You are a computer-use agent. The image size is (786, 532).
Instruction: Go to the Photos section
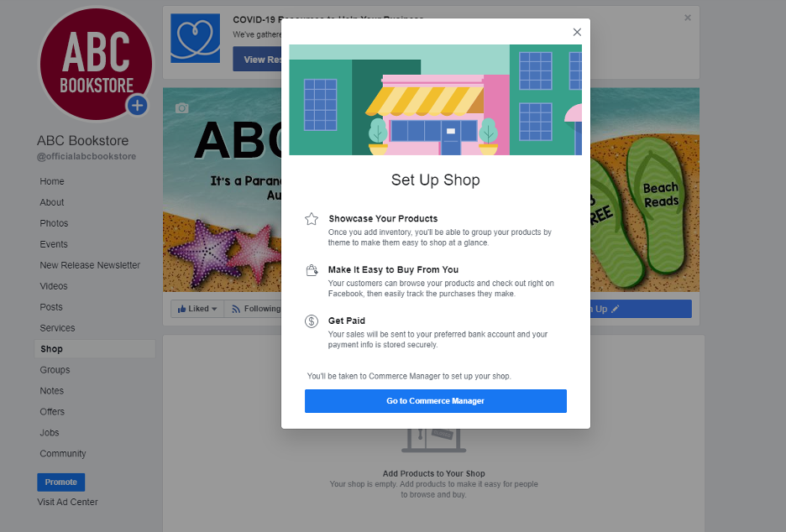[x=54, y=223]
